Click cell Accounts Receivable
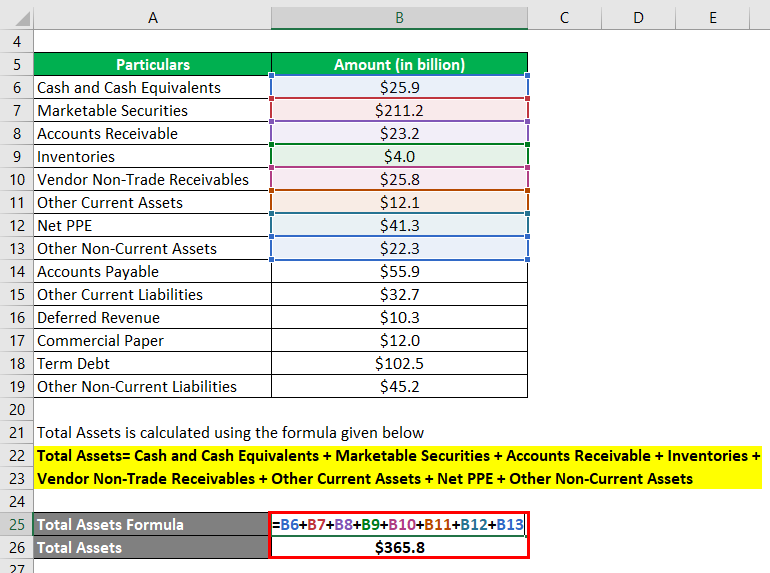770x573 pixels. tap(152, 134)
